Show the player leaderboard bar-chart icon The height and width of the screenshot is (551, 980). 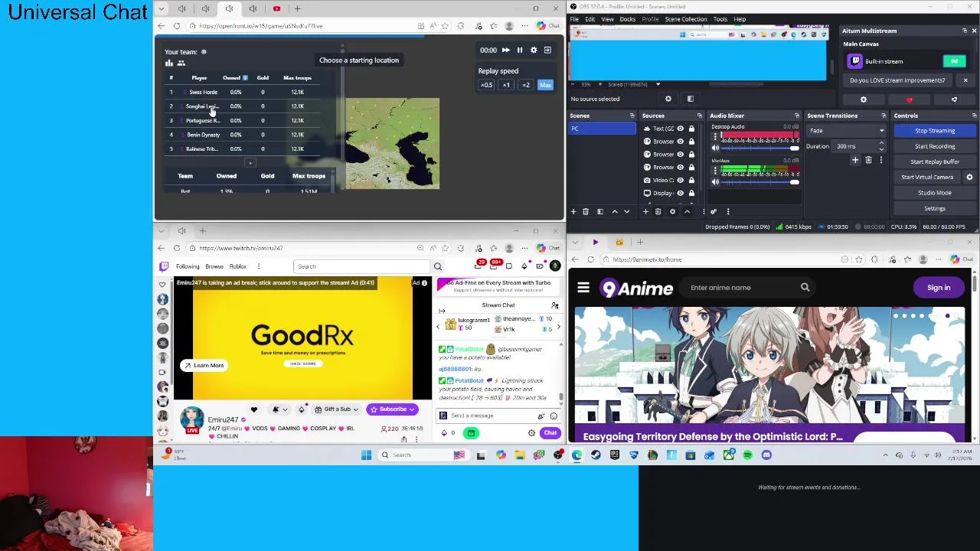169,63
